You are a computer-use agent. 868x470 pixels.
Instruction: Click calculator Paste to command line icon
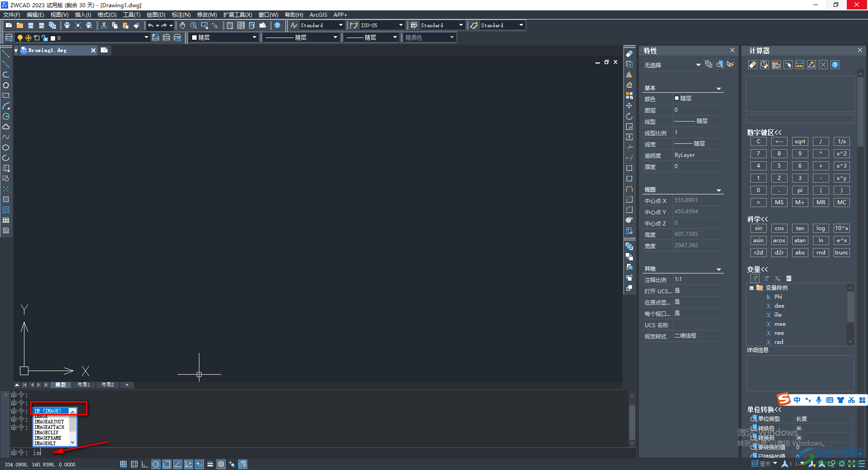776,65
